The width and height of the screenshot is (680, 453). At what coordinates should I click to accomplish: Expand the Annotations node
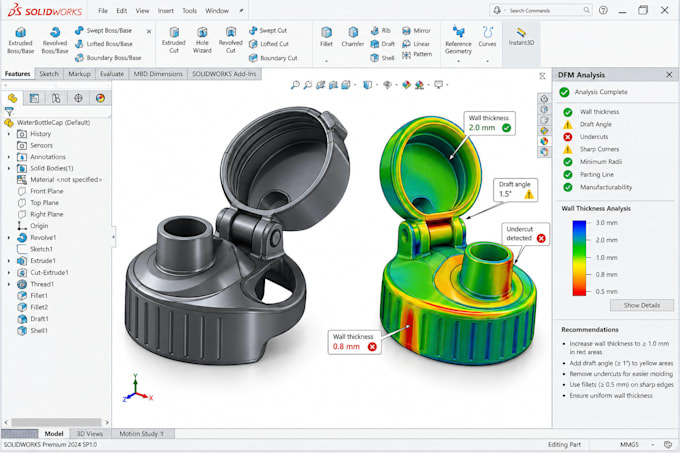pyautogui.click(x=9, y=157)
